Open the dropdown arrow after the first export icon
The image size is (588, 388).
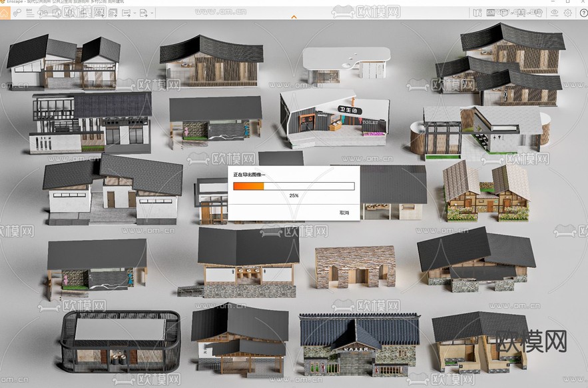point(135,13)
